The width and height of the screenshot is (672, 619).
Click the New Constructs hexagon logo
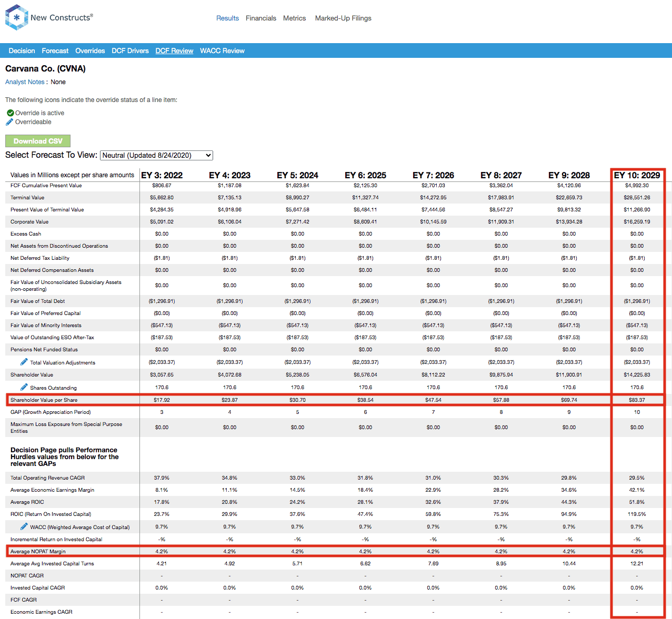pyautogui.click(x=16, y=17)
